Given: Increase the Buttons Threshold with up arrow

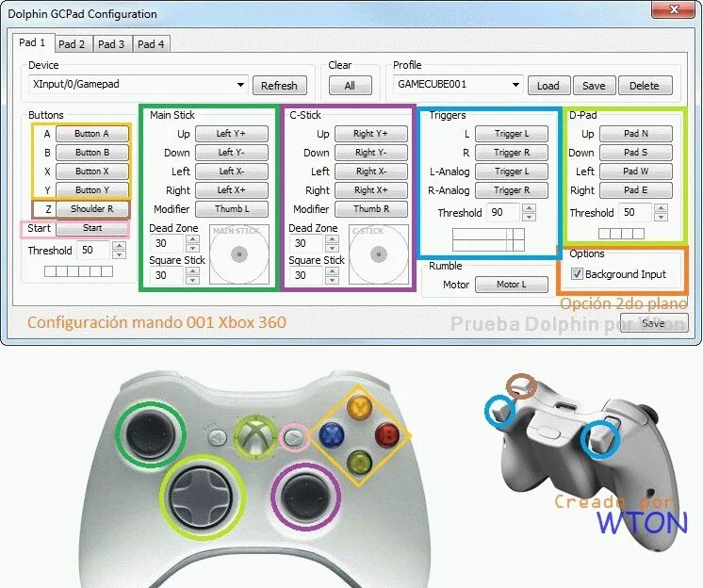Looking at the screenshot, I should [119, 246].
